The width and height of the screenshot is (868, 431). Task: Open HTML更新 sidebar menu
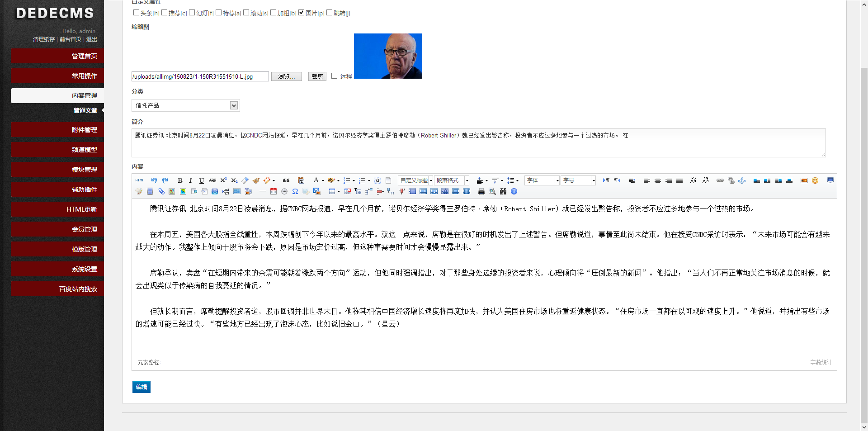(57, 209)
